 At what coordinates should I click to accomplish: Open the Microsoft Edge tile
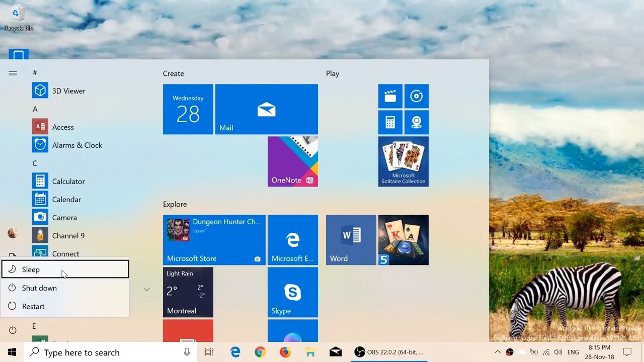tap(293, 240)
